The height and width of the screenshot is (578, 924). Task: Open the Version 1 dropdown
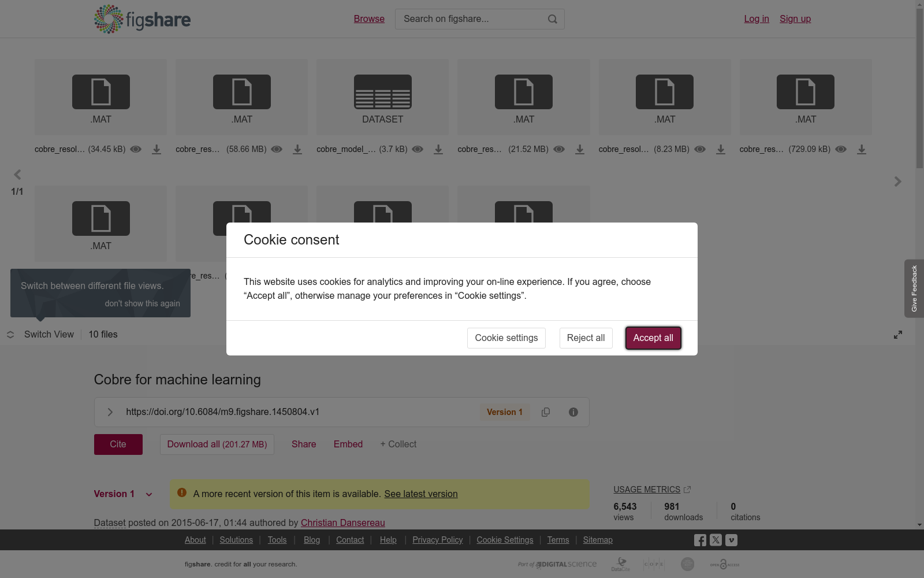123,494
